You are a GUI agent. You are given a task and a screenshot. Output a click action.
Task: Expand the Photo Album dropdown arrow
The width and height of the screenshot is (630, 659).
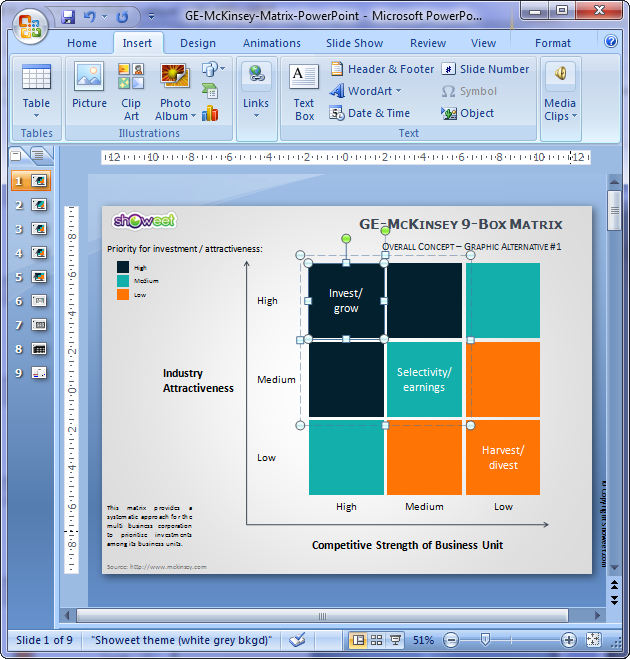(193, 116)
